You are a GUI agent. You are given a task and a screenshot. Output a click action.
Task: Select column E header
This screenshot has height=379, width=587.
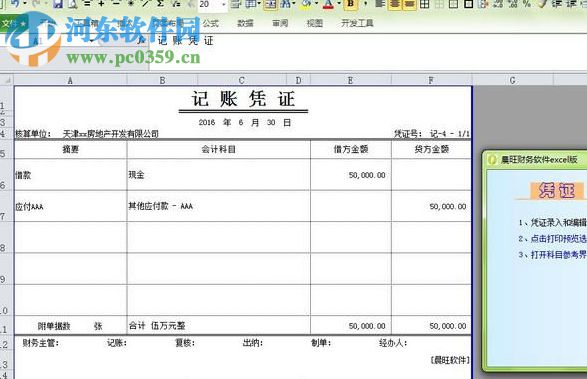pos(350,80)
